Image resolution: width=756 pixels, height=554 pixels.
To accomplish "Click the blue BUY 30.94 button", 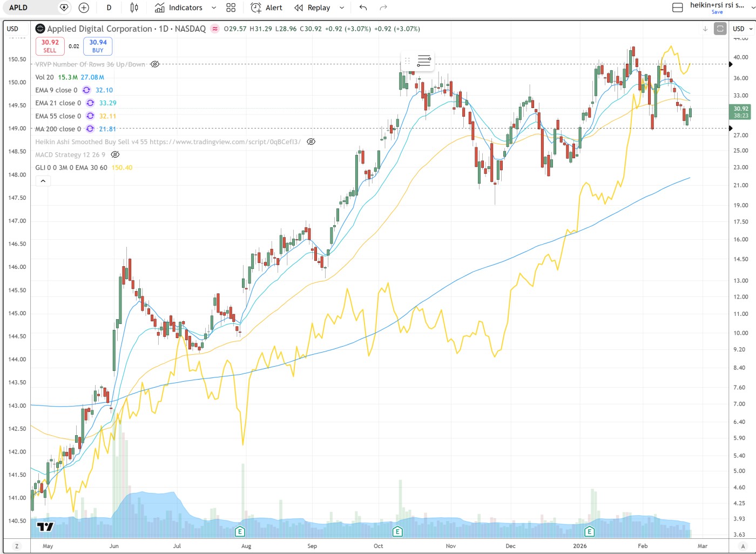I will coord(98,46).
